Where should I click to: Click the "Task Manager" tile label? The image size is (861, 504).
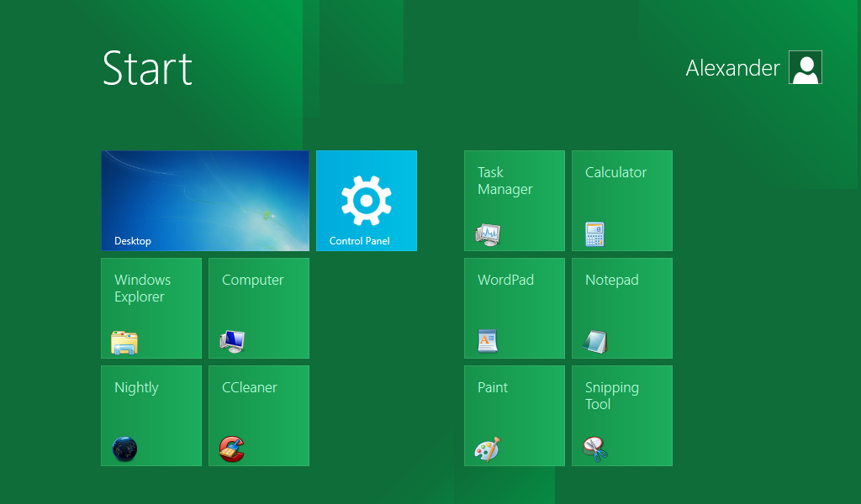click(x=505, y=181)
